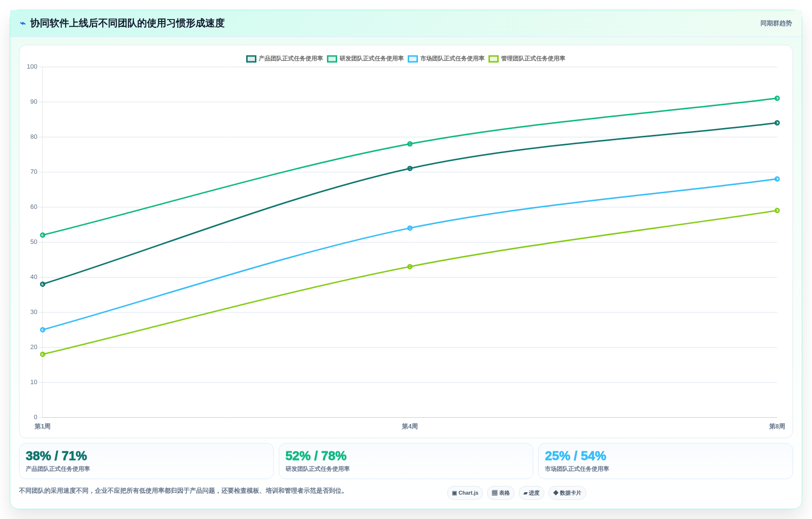Select 产品团队 data point at 第8周

click(x=777, y=123)
